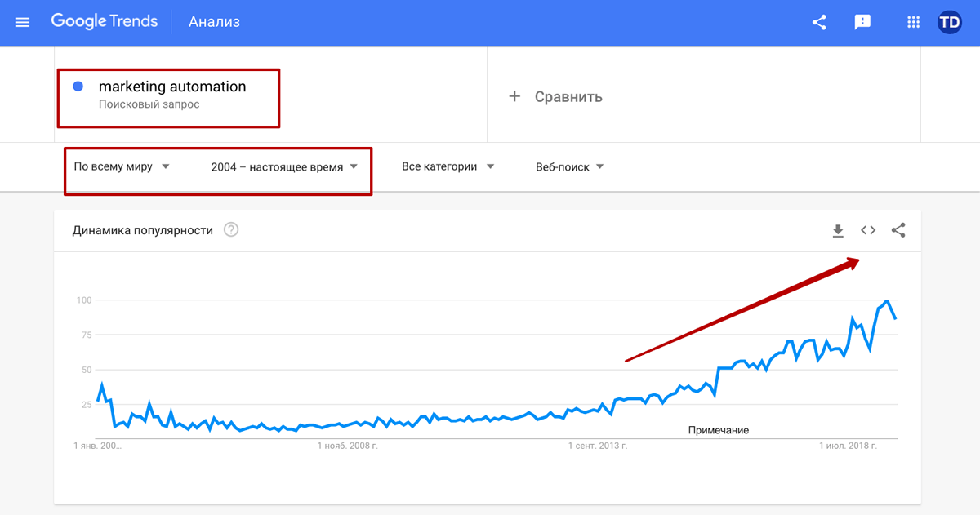Open the Google apps grid

click(914, 22)
